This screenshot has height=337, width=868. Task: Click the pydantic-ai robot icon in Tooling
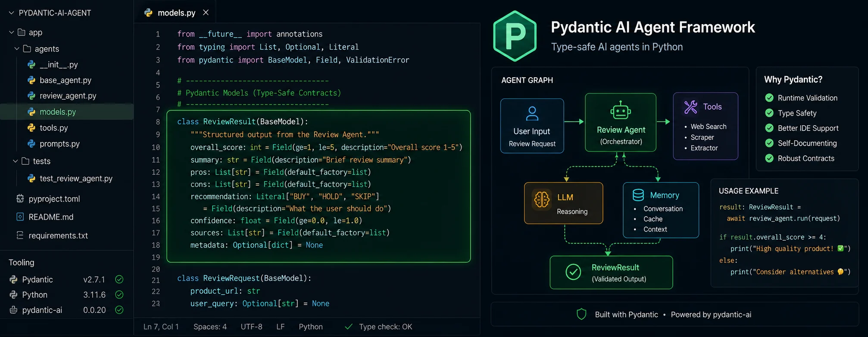13,310
